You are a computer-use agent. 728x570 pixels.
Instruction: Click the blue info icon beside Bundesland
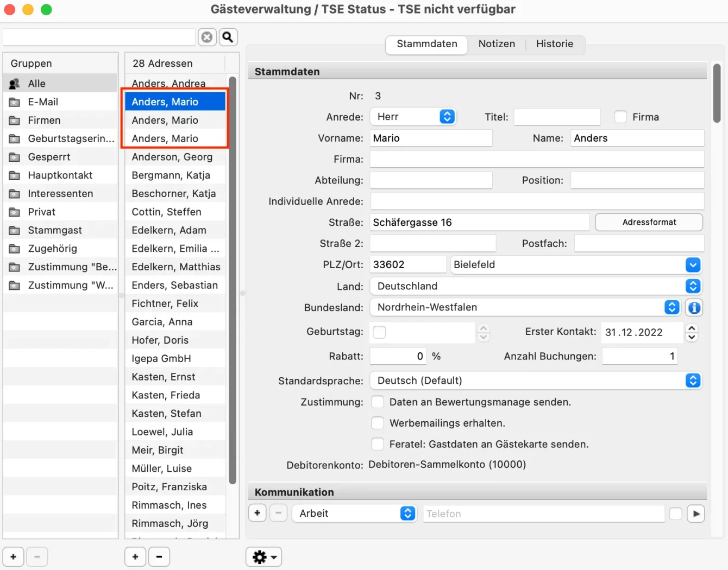click(694, 308)
